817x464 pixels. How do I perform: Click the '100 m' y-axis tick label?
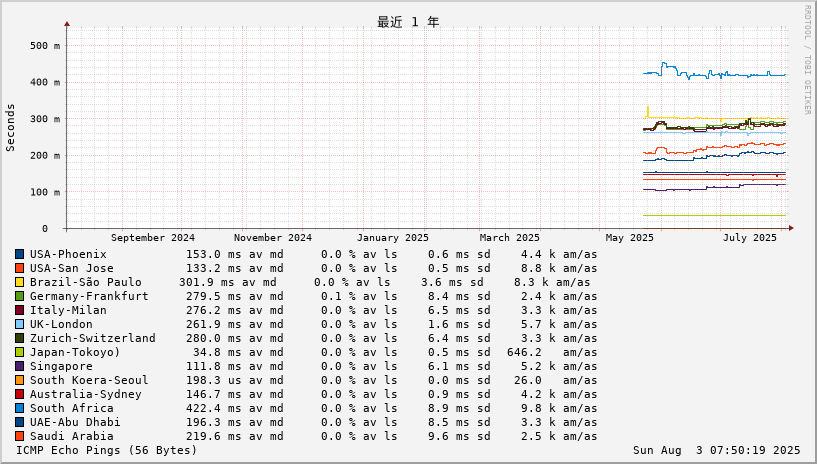point(45,192)
